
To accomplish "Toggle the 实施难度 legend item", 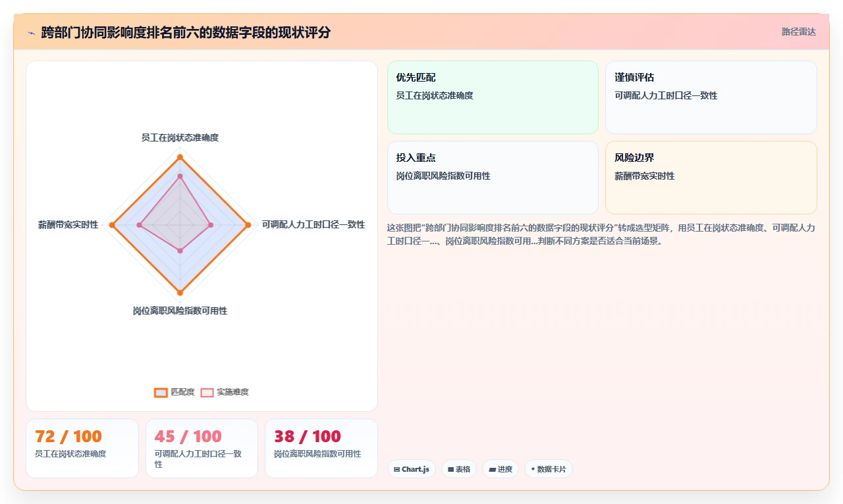I will pos(225,392).
